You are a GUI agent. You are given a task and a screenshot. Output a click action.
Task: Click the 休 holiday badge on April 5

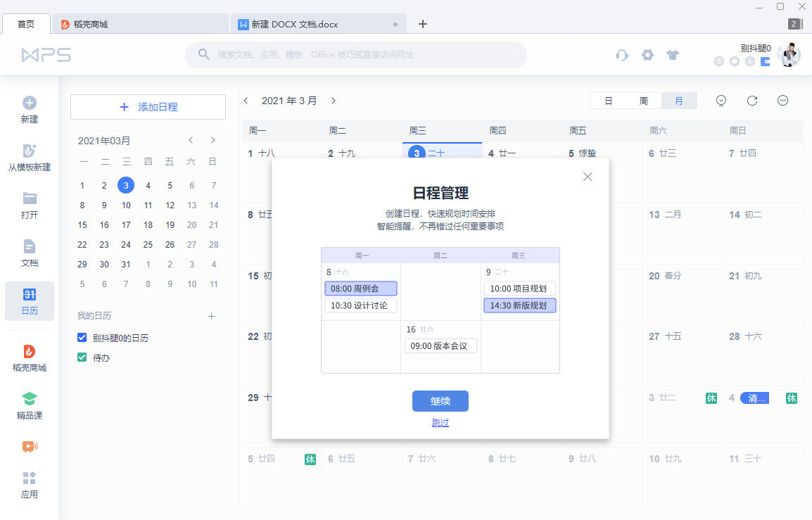(310, 459)
